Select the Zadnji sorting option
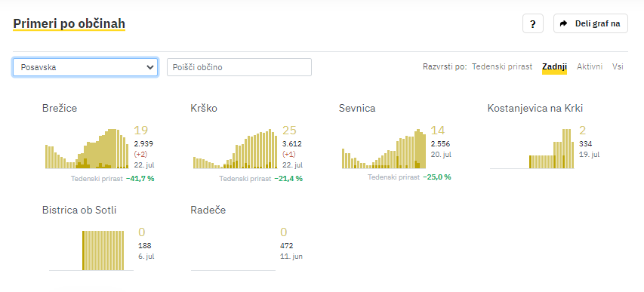Viewport: 644px width, 292px height. (x=554, y=66)
